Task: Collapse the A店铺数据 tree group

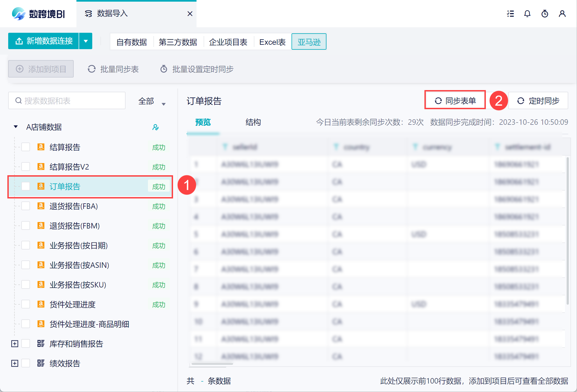Action: [16, 127]
